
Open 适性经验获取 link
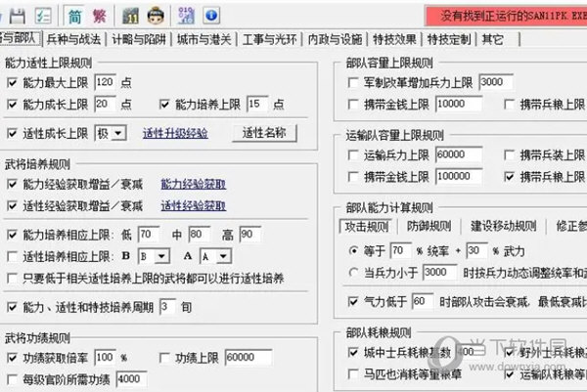[x=194, y=205]
